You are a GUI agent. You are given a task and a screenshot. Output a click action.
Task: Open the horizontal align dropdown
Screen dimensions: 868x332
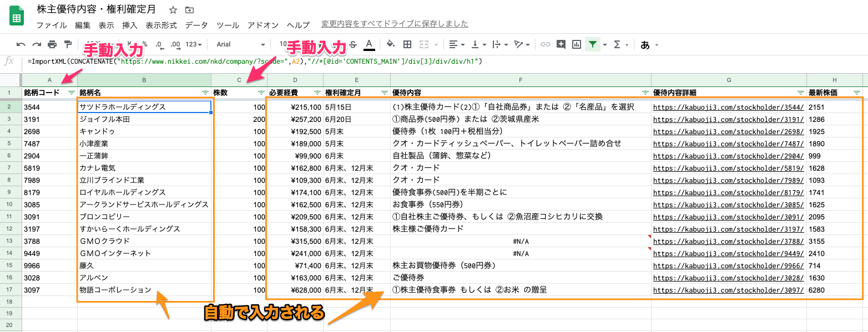click(x=456, y=44)
